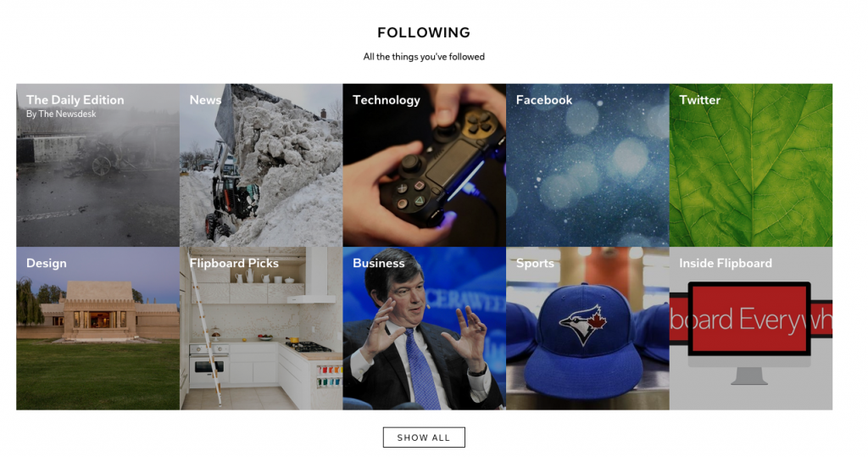Open The Daily Edition tile

(x=98, y=165)
